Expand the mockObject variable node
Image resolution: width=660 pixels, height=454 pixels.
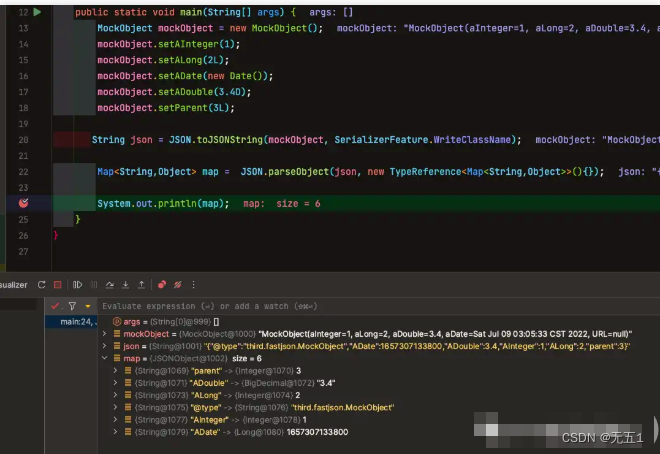pos(104,334)
